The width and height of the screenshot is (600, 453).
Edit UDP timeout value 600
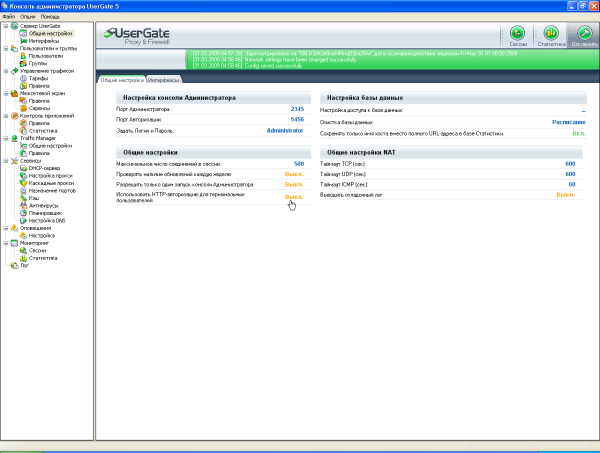click(570, 174)
